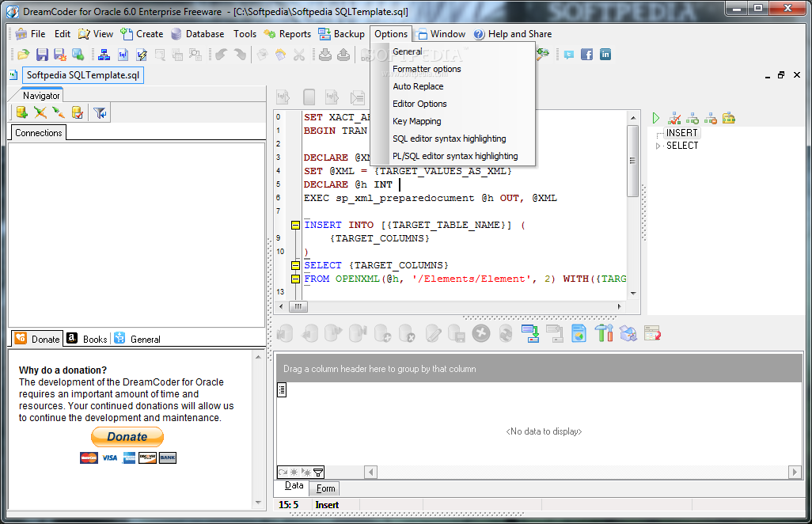812x524 pixels.
Task: Click the connect plug icon in Navigator
Action: tap(59, 112)
